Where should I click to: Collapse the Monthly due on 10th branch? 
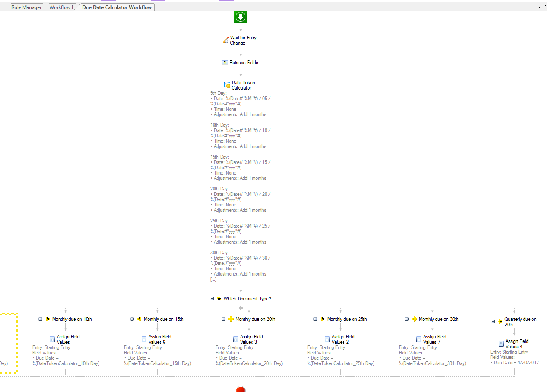[40, 319]
